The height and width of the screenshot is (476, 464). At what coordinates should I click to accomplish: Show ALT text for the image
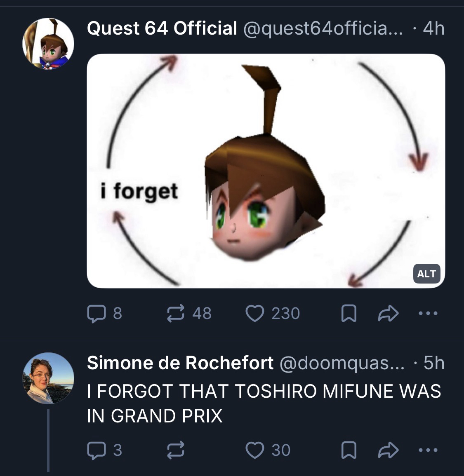tap(426, 274)
